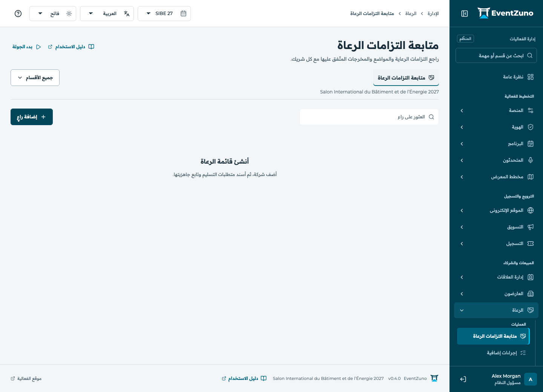Expand the المتحدثون sidebar section
The image size is (543, 392).
coord(496,160)
